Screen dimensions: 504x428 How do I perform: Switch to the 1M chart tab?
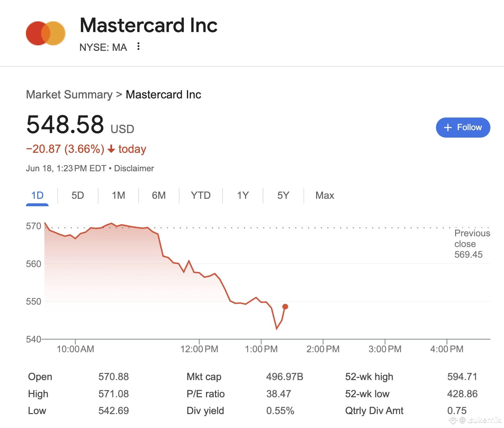[118, 195]
